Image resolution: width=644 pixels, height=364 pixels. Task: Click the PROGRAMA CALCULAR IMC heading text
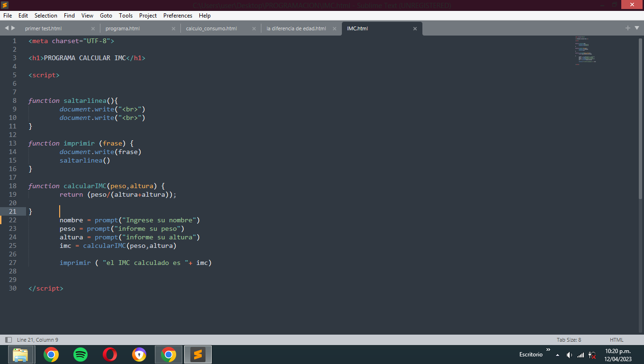coord(85,58)
